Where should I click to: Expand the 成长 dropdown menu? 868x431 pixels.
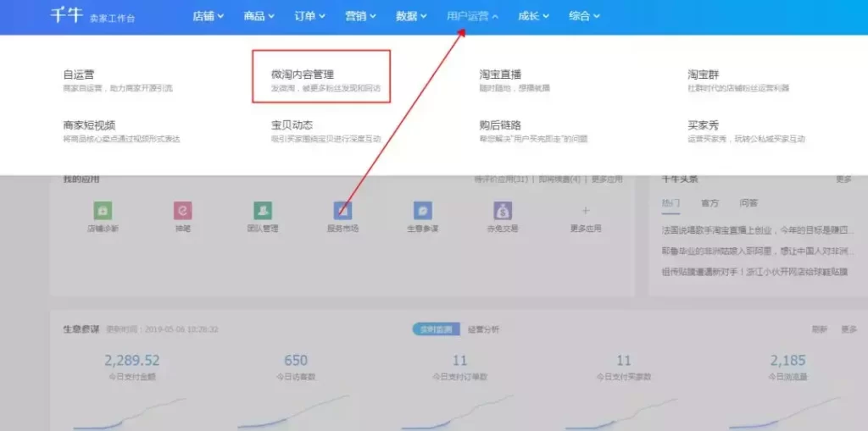tap(534, 16)
